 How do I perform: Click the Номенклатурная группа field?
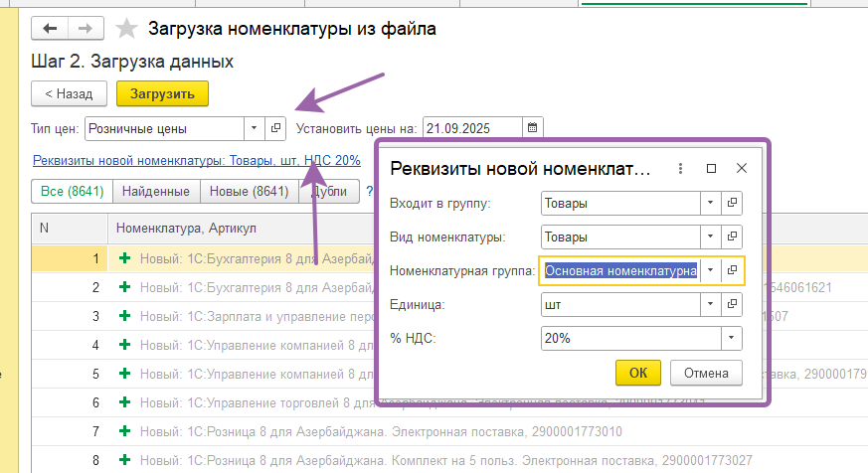[x=620, y=270]
